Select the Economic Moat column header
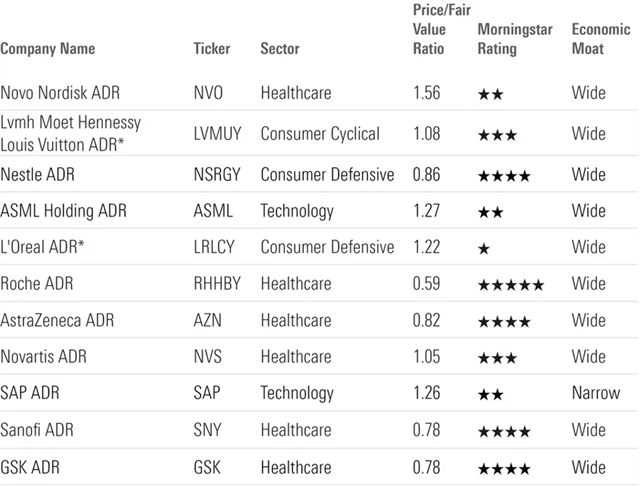This screenshot has width=640, height=487. point(600,39)
